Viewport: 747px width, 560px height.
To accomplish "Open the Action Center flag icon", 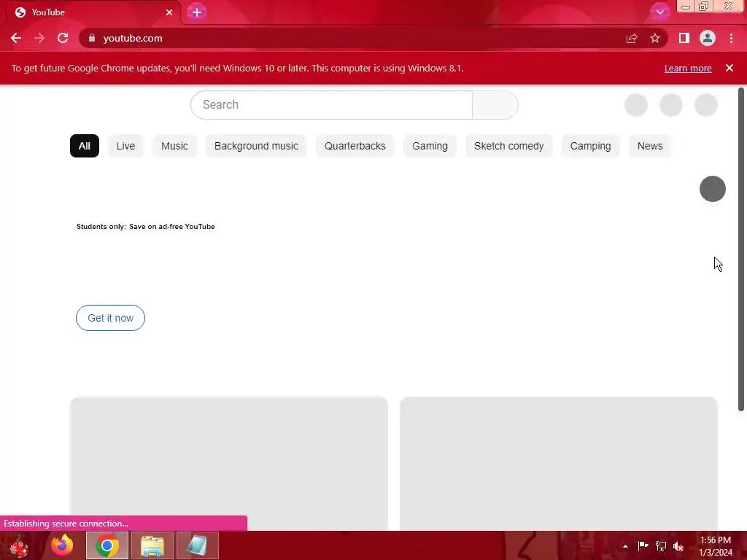I will tap(643, 545).
